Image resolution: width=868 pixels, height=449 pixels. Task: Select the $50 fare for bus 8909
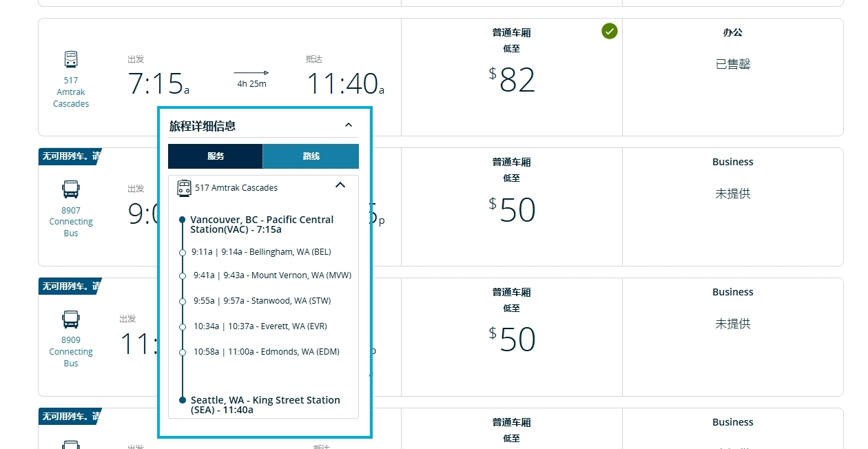pos(512,337)
